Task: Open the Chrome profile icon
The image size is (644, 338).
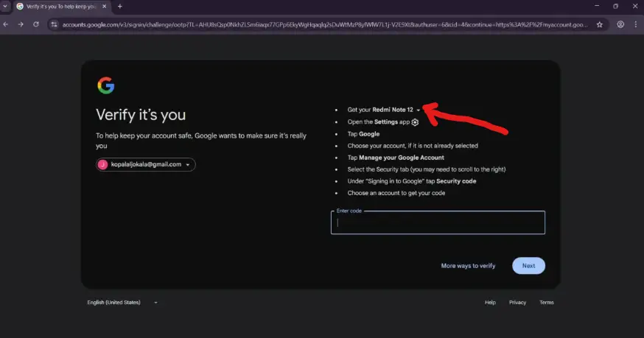Action: point(620,24)
